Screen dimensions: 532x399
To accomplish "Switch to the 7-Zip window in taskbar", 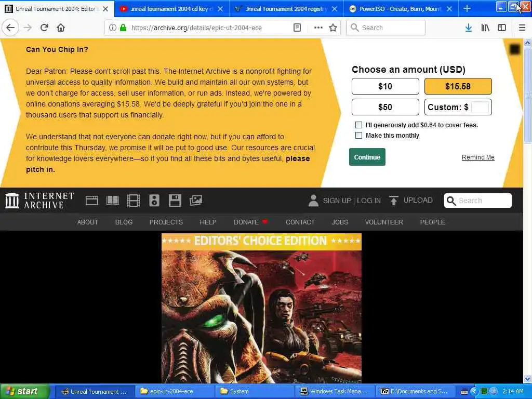I will point(415,392).
